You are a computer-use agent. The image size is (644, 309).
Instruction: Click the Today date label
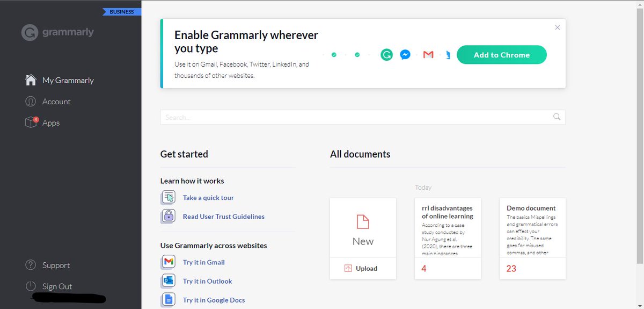pyautogui.click(x=423, y=187)
